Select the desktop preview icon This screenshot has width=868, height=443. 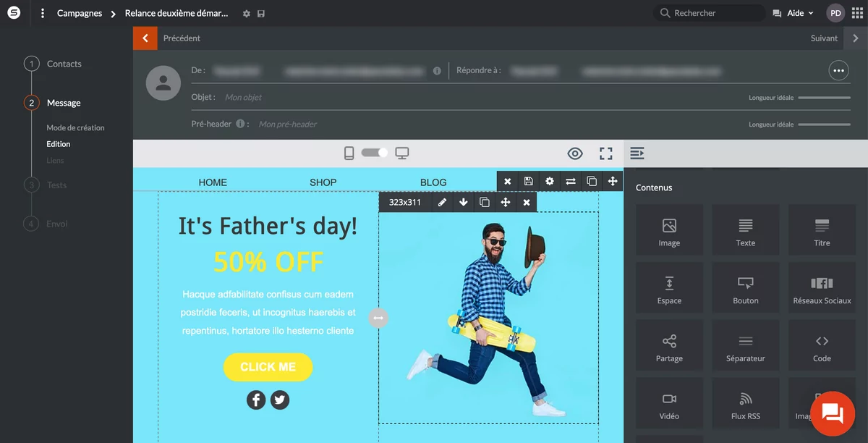point(402,153)
